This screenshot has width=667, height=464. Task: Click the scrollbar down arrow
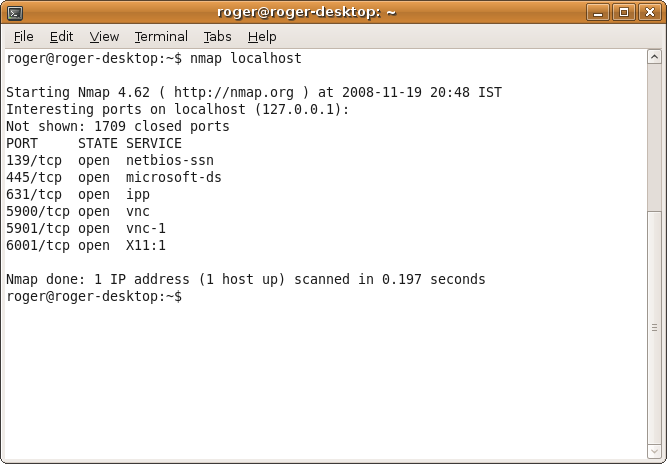(654, 448)
